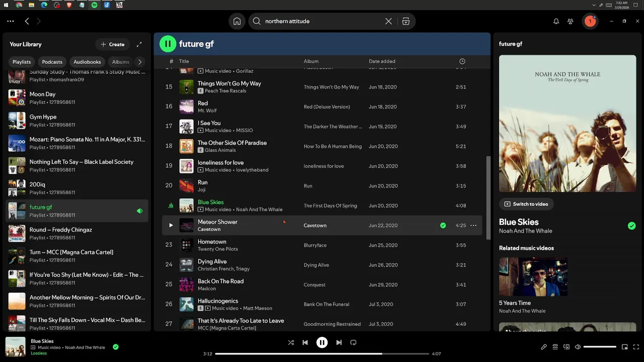This screenshot has height=362, width=644.
Task: Toggle the saved checkmark beside the Blue Skies title
Action: pyautogui.click(x=631, y=226)
